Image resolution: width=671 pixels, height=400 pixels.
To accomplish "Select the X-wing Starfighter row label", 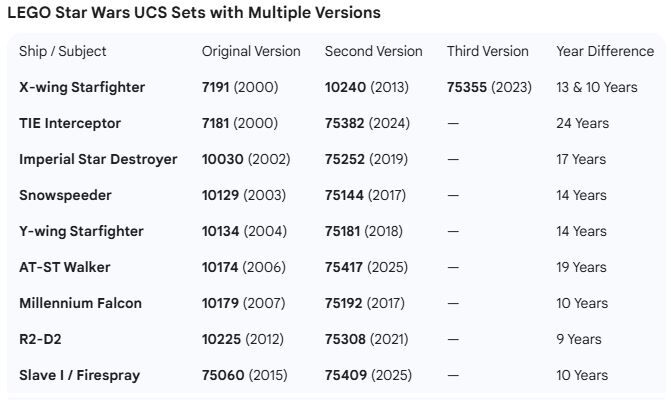I will (x=82, y=87).
